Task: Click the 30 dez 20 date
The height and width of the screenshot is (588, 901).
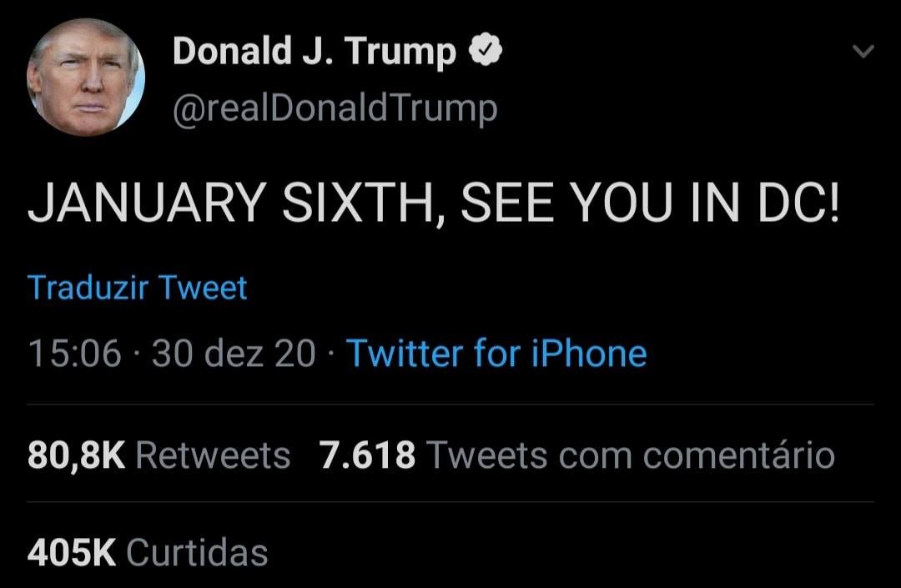Action: coord(234,353)
